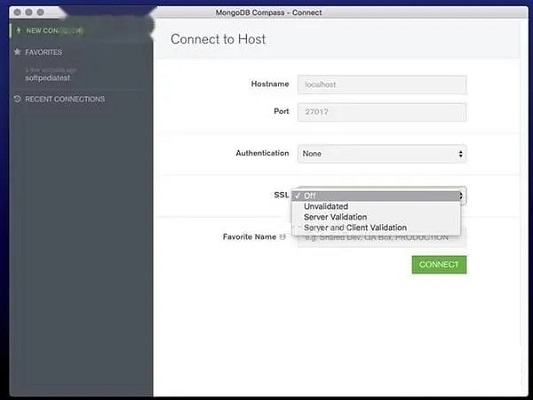Focus the Favorite Name input field
The height and width of the screenshot is (400, 533).
[382, 238]
